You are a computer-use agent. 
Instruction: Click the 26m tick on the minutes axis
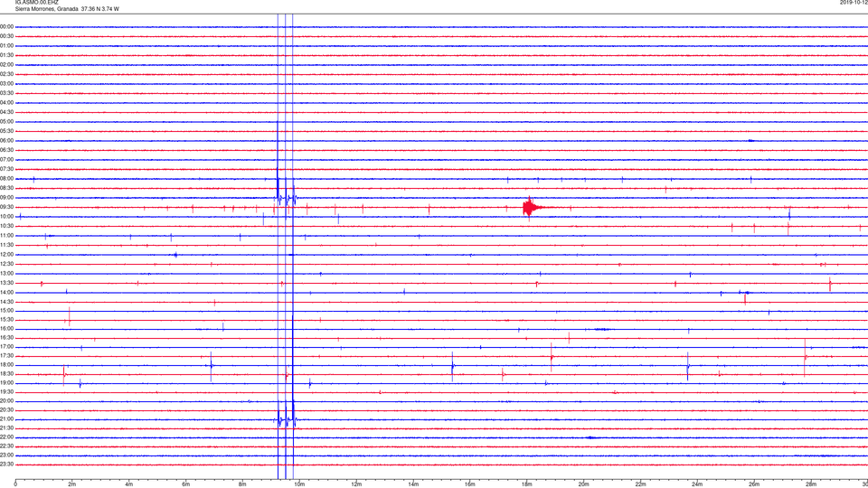[x=754, y=484]
